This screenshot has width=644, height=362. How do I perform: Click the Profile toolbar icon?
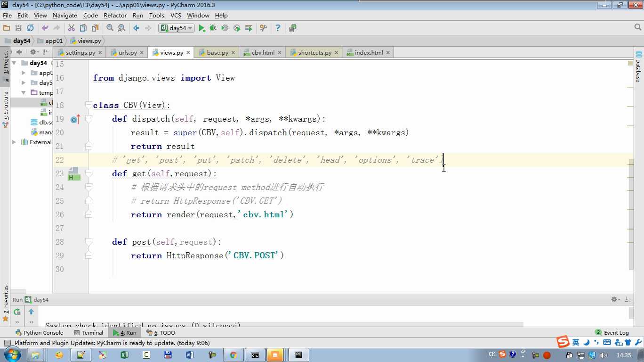coord(237,28)
